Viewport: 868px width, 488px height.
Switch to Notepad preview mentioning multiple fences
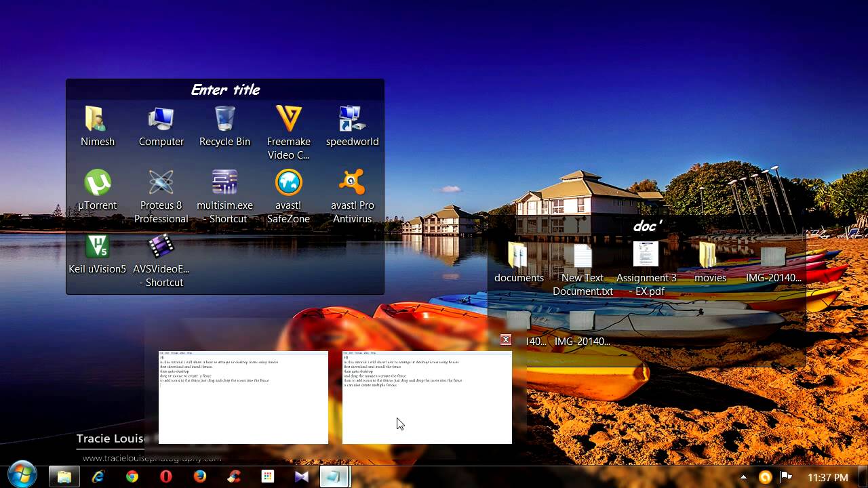click(427, 397)
